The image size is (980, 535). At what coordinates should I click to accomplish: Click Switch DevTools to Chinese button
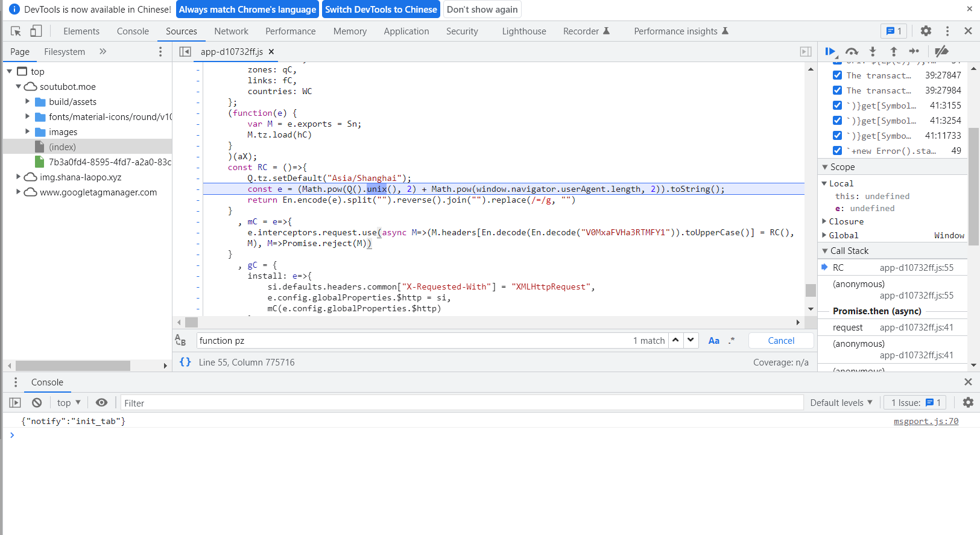[381, 10]
